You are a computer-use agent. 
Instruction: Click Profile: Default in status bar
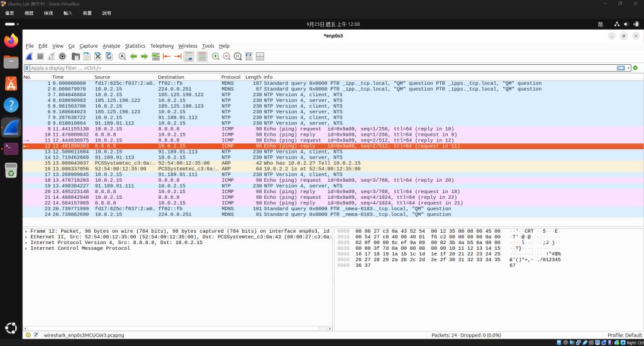point(625,335)
